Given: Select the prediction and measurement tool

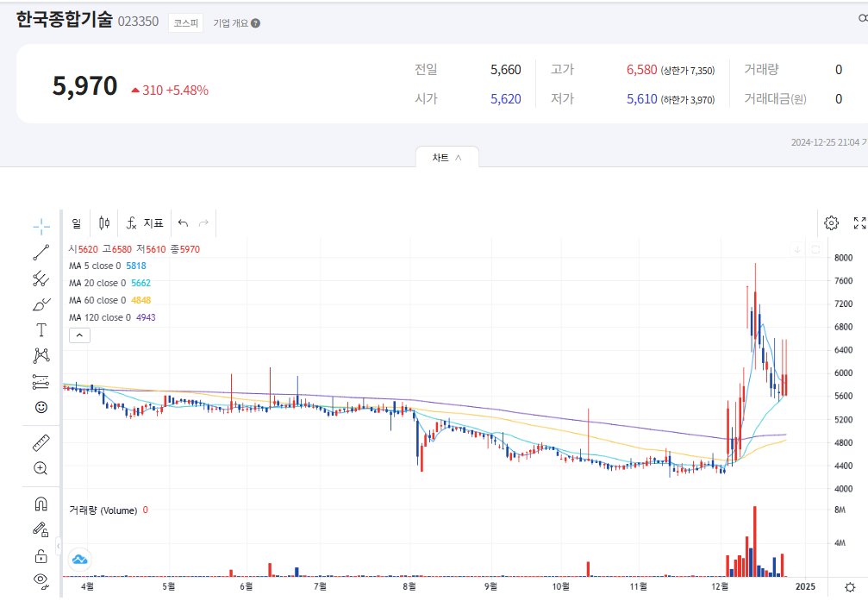Looking at the screenshot, I should (41, 382).
